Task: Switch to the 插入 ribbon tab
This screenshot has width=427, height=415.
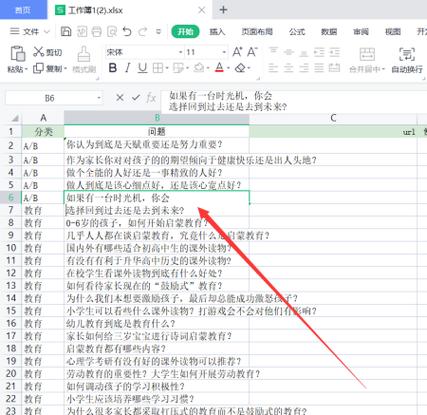Action: tap(217, 32)
